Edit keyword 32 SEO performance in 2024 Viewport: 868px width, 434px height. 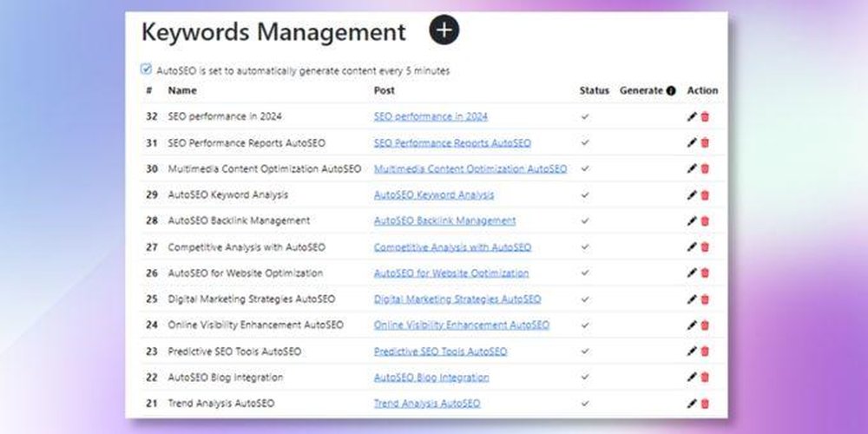pos(692,117)
